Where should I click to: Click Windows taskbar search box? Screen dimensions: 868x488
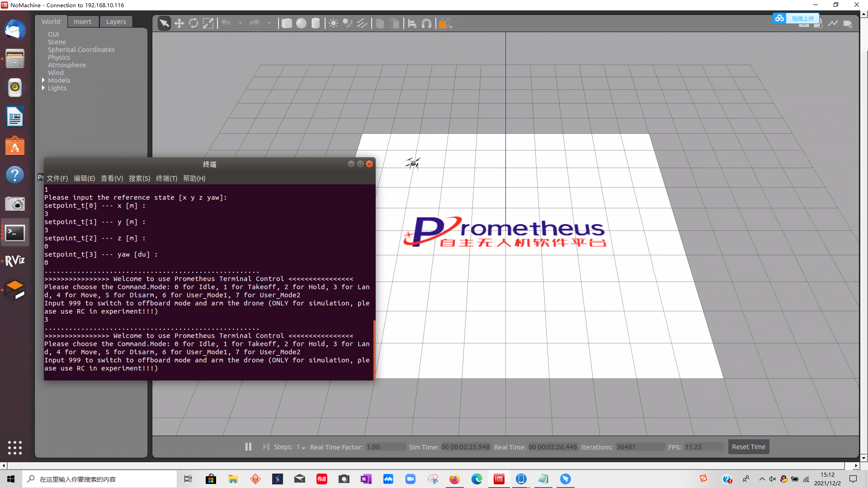point(99,479)
